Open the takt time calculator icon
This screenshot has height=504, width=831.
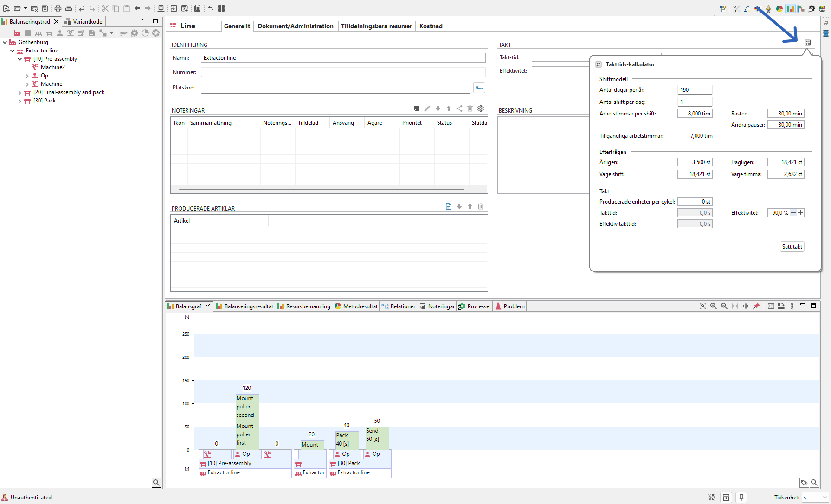[808, 43]
